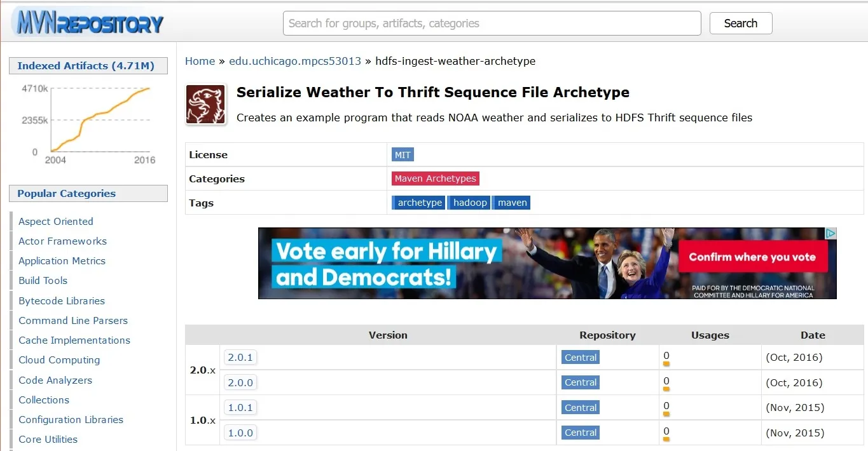
Task: Click the griffin artifact logo image
Action: (x=206, y=105)
